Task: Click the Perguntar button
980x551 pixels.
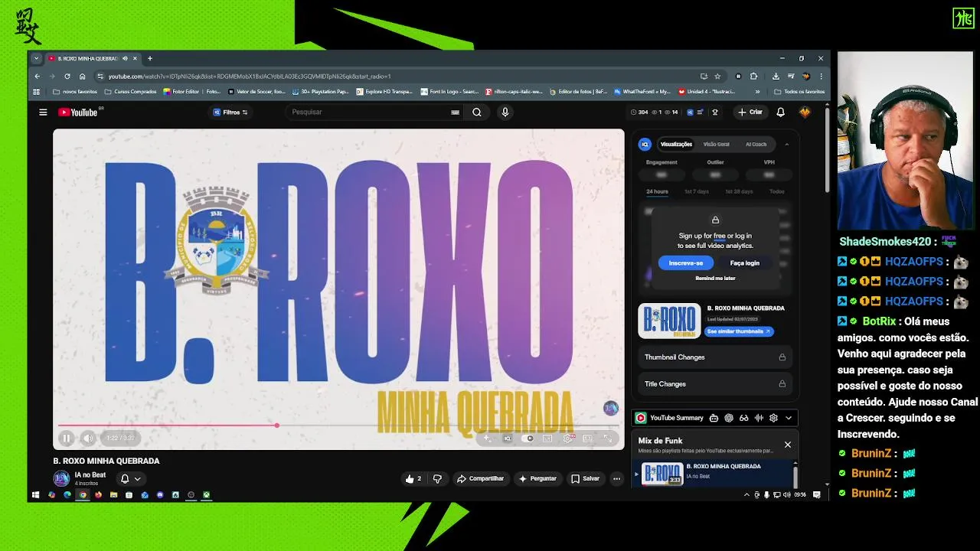Action: tap(537, 478)
